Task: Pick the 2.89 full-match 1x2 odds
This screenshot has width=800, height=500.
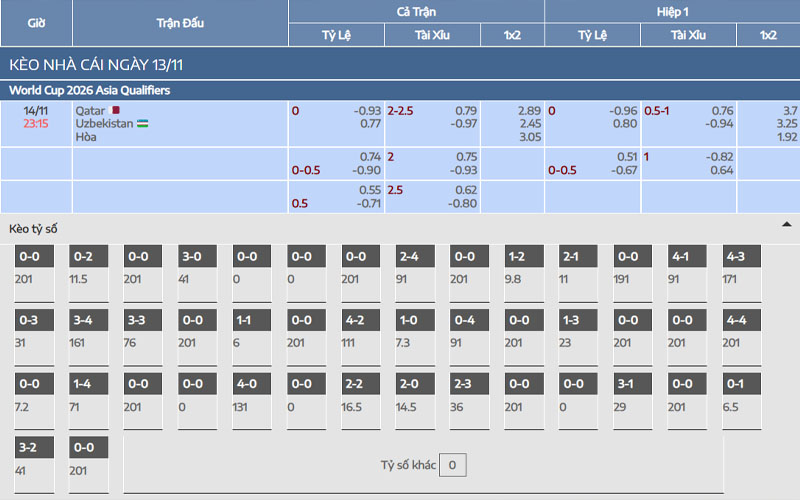Action: [528, 110]
